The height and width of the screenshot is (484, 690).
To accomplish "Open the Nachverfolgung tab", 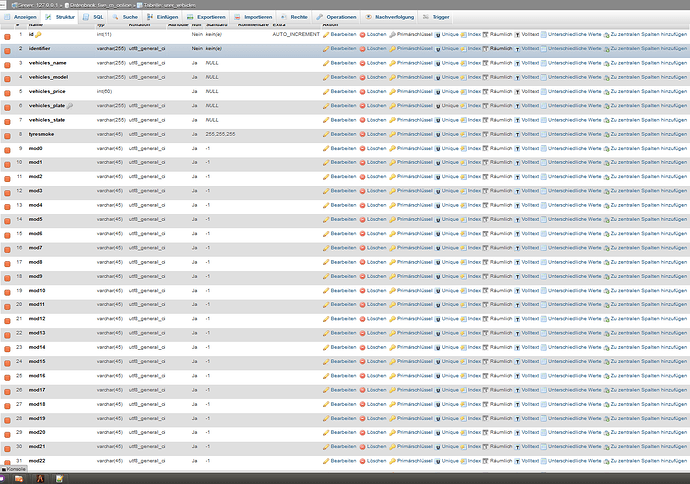I will pyautogui.click(x=390, y=17).
